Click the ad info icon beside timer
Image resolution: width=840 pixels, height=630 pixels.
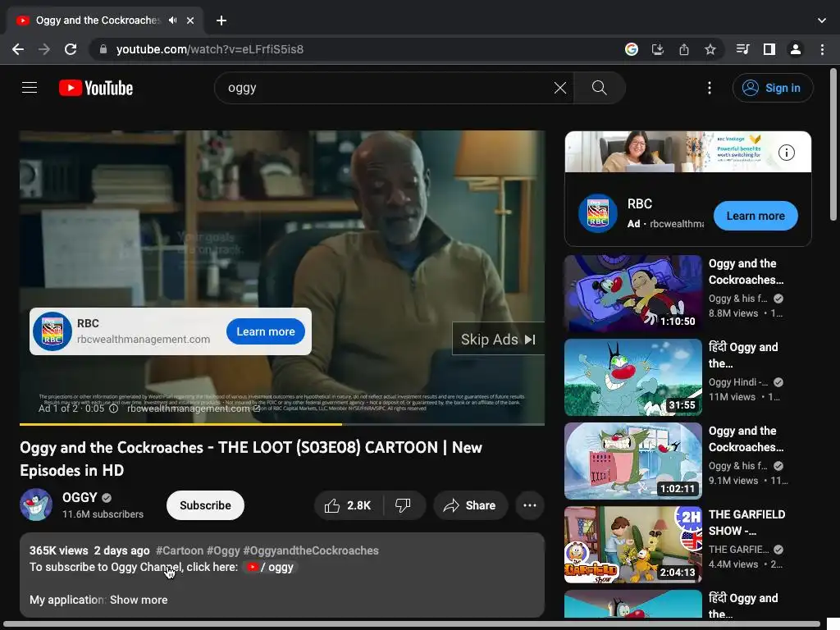click(x=113, y=409)
